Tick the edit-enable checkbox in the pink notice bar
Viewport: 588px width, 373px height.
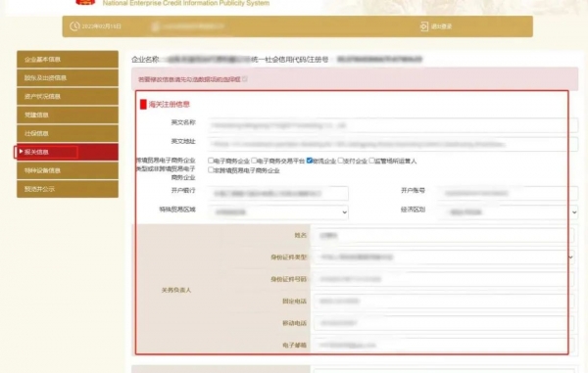pos(245,79)
